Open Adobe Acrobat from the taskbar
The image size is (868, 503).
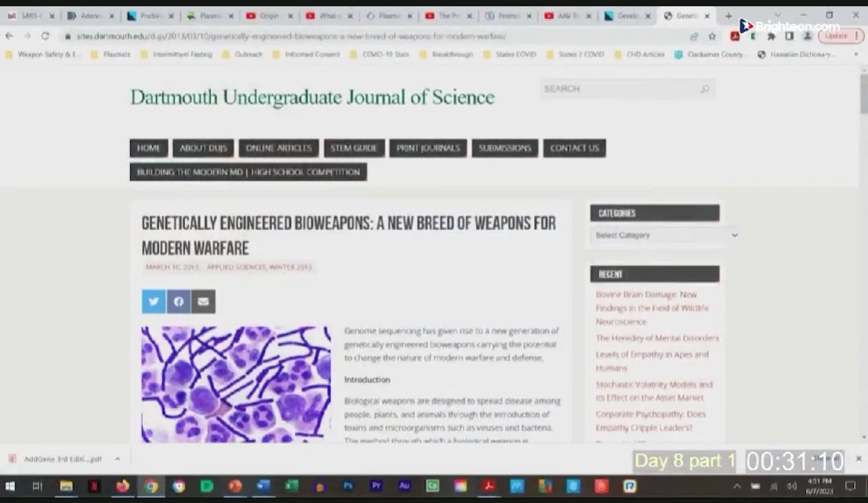click(488, 487)
